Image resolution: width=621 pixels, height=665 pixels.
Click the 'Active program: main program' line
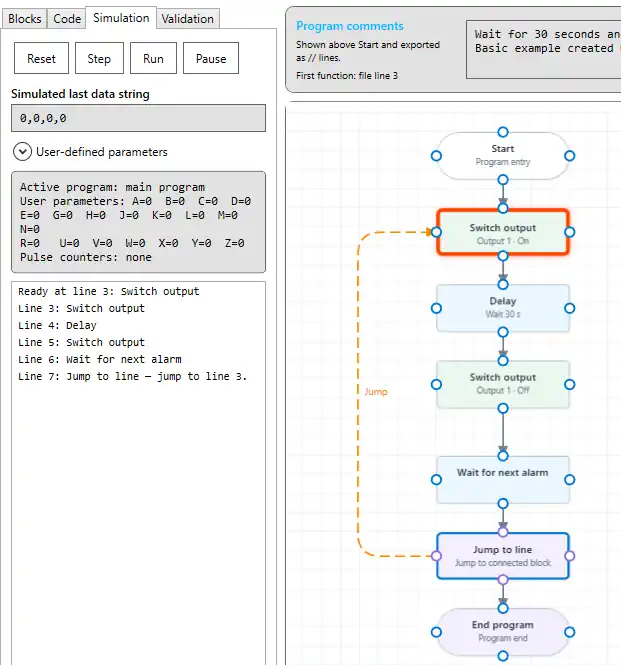coord(112,187)
